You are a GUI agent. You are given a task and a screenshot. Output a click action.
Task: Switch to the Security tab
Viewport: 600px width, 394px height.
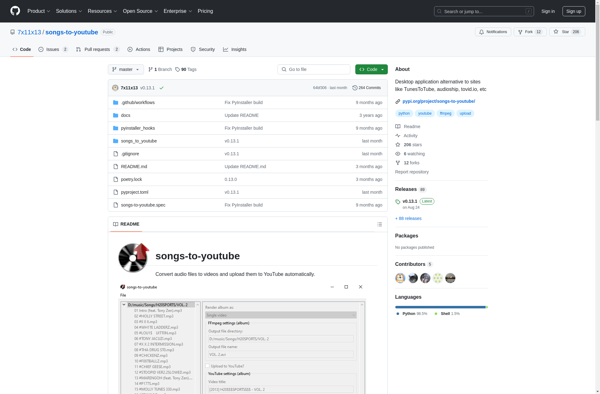[x=203, y=49]
